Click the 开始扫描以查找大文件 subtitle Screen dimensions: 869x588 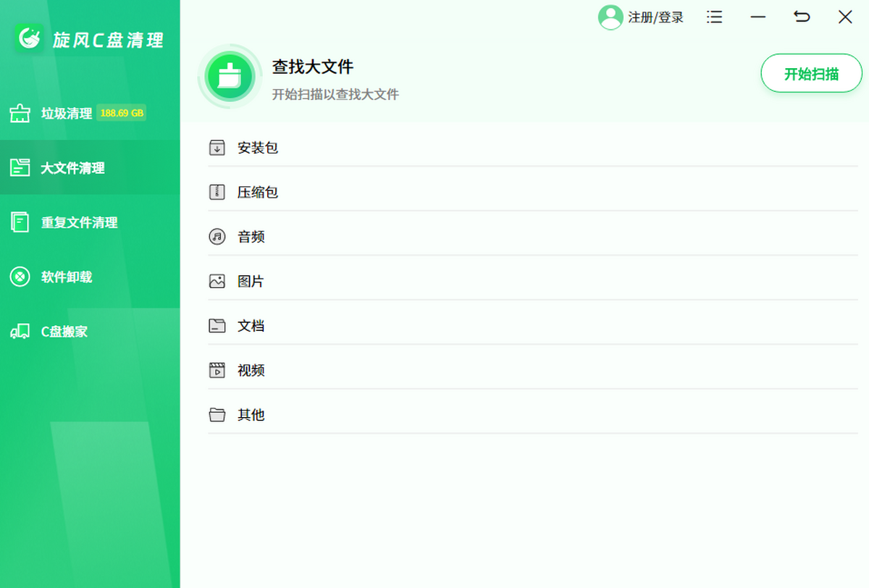[x=335, y=94]
